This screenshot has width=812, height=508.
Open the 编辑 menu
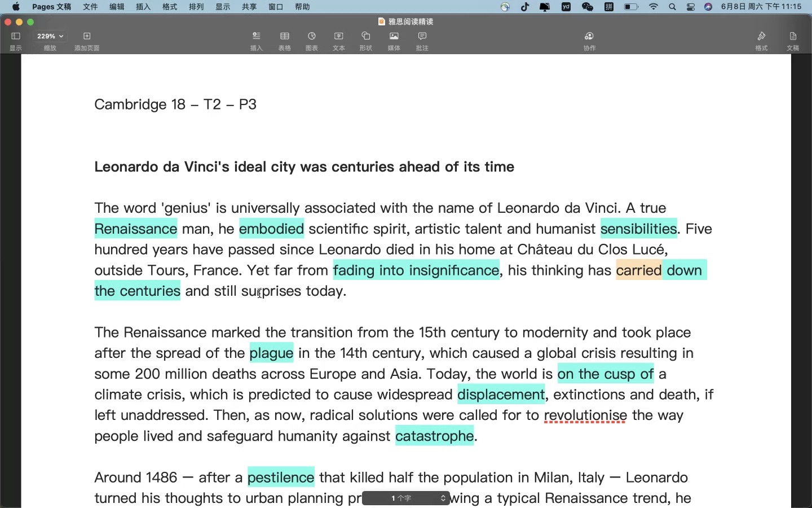tap(117, 7)
